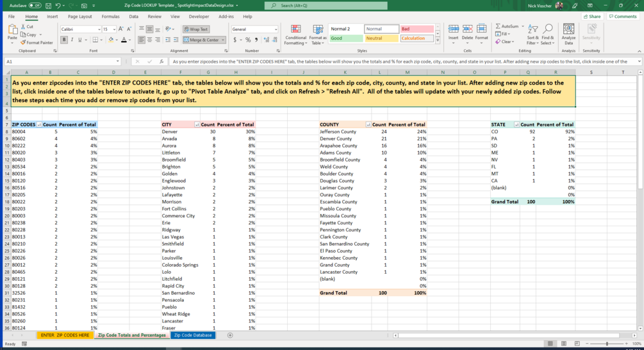Click Merge & Center button
The width and height of the screenshot is (644, 350).
(x=201, y=40)
